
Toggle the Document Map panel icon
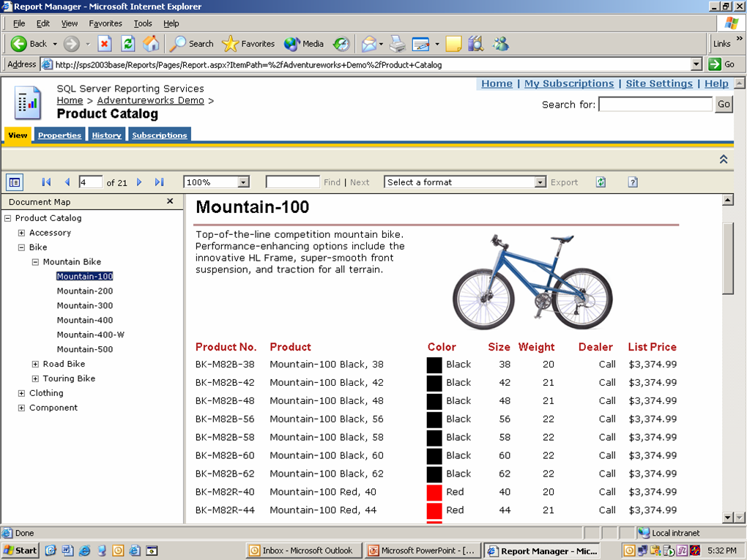pos(15,182)
